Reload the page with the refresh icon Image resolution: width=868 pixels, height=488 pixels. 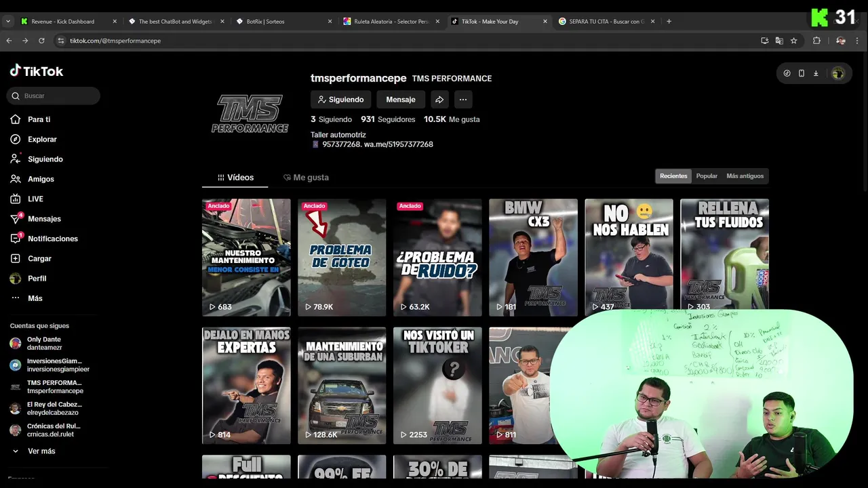coord(41,41)
